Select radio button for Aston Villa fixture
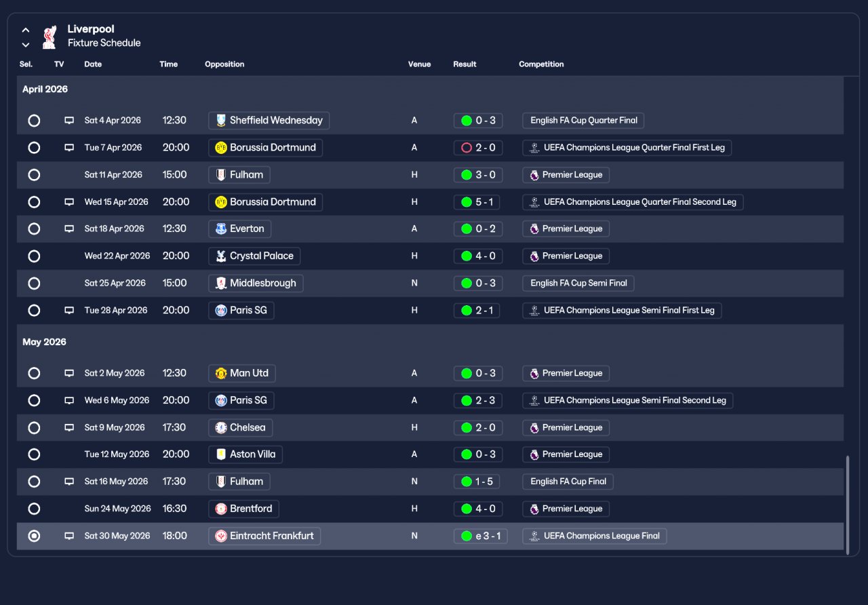This screenshot has height=605, width=868. (x=34, y=454)
